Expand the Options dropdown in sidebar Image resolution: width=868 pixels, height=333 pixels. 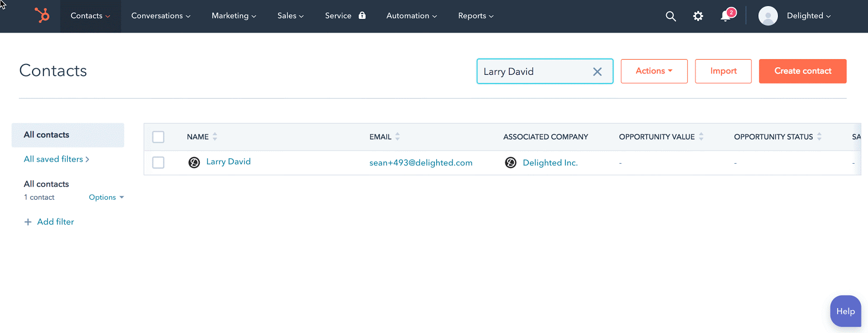(106, 197)
